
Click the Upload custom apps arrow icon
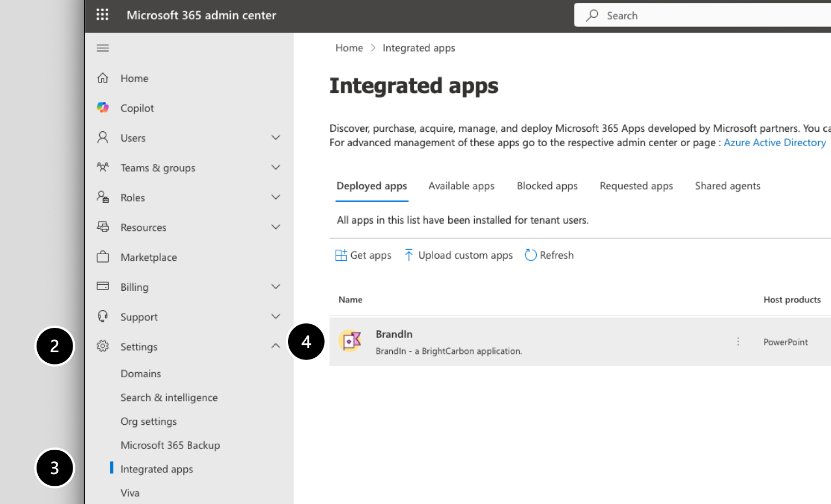click(409, 255)
